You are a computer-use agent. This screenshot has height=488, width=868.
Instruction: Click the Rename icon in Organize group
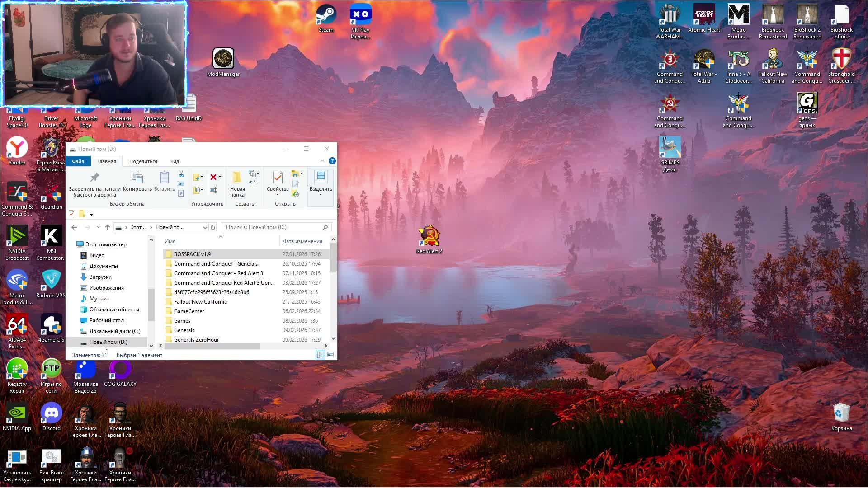pyautogui.click(x=213, y=190)
